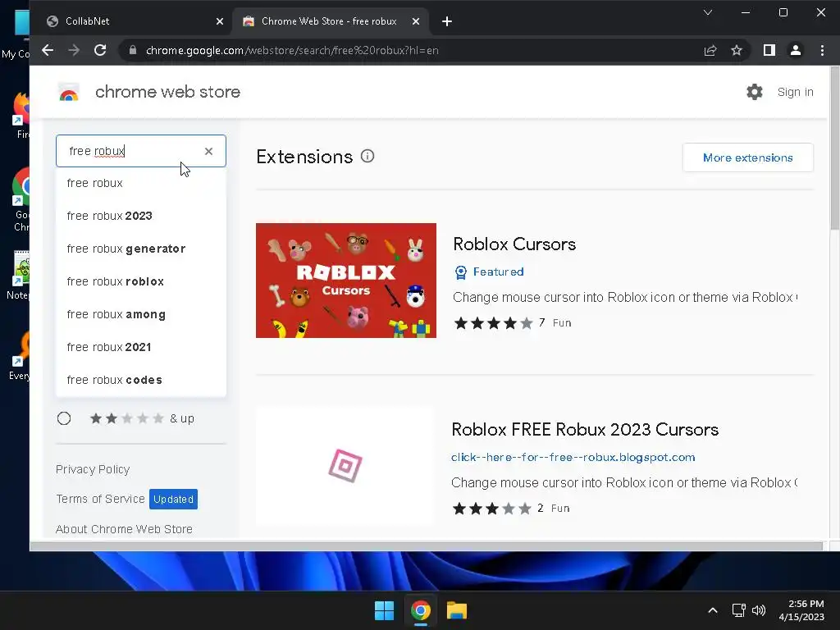Open clock and date panel

pos(801,610)
